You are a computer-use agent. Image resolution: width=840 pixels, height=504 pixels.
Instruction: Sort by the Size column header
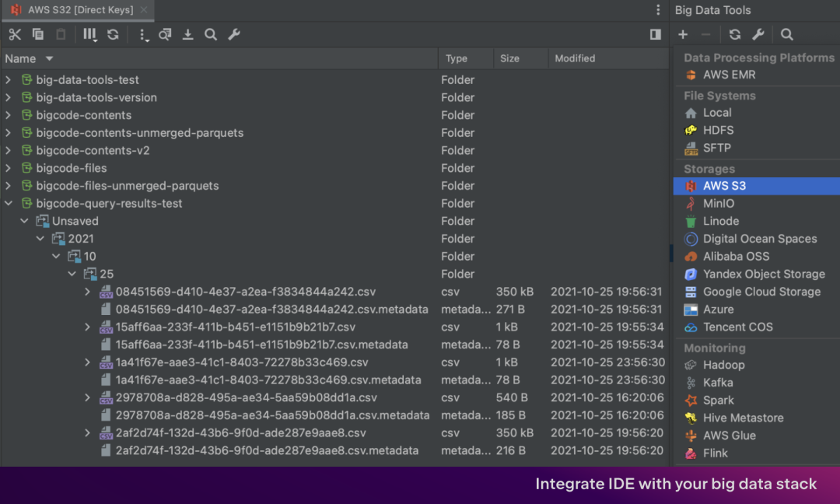(x=520, y=58)
